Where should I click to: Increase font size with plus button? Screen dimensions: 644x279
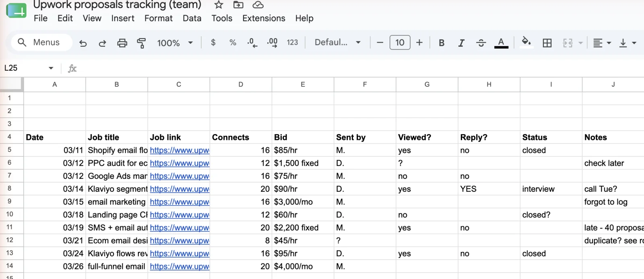pyautogui.click(x=419, y=43)
